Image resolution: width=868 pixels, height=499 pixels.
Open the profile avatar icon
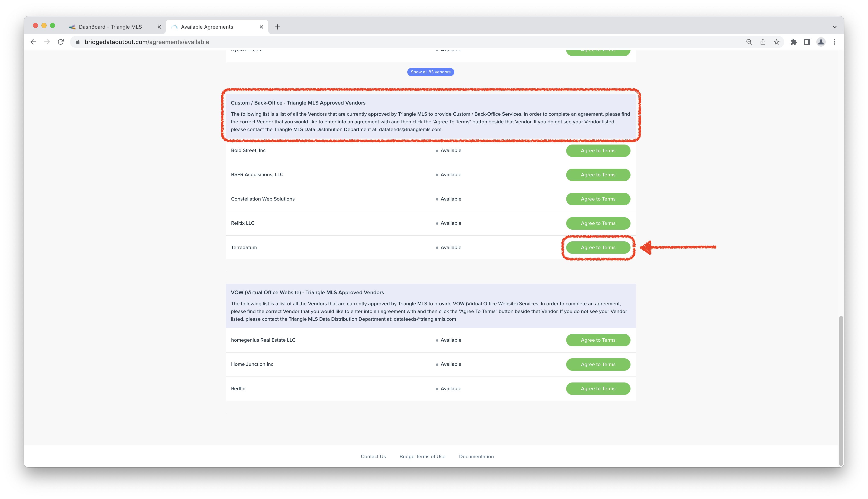point(821,42)
